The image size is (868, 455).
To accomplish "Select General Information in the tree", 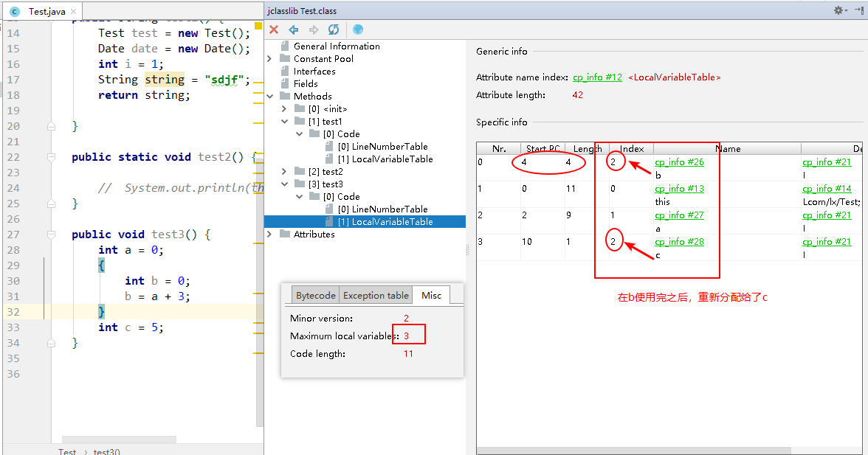I will click(x=337, y=46).
